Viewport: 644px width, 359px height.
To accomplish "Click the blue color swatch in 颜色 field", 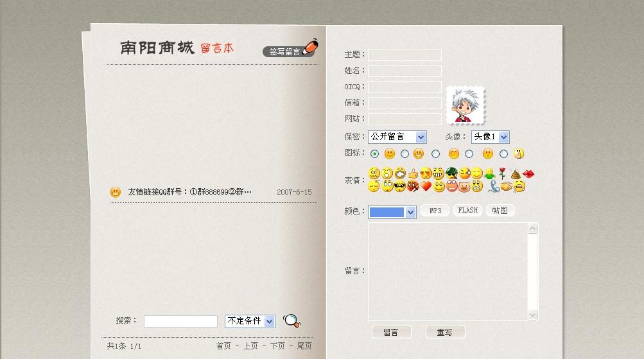I will (x=387, y=212).
